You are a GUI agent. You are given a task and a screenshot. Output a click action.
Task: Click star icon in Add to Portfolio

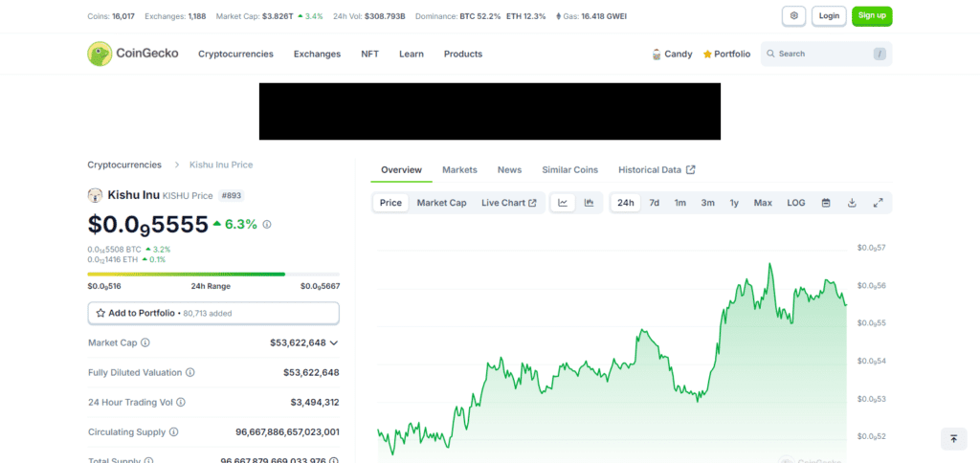[x=100, y=313]
